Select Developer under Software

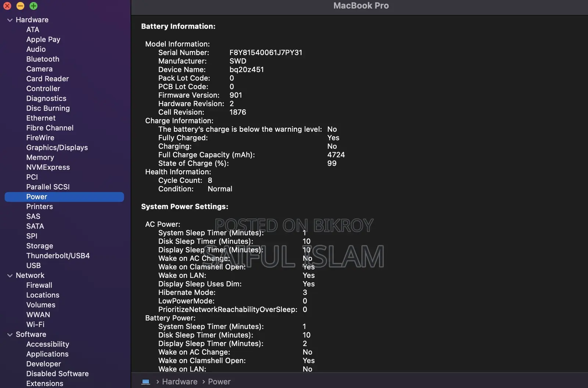(x=43, y=364)
